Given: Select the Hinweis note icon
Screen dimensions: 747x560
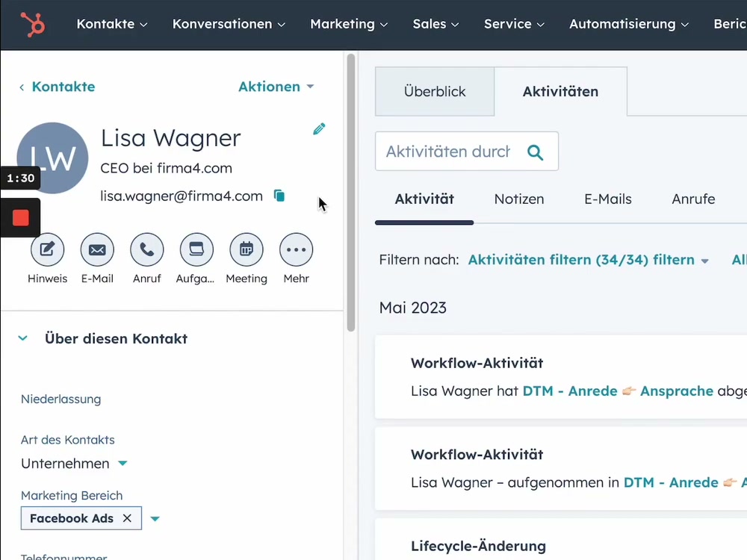Looking at the screenshot, I should 47,249.
